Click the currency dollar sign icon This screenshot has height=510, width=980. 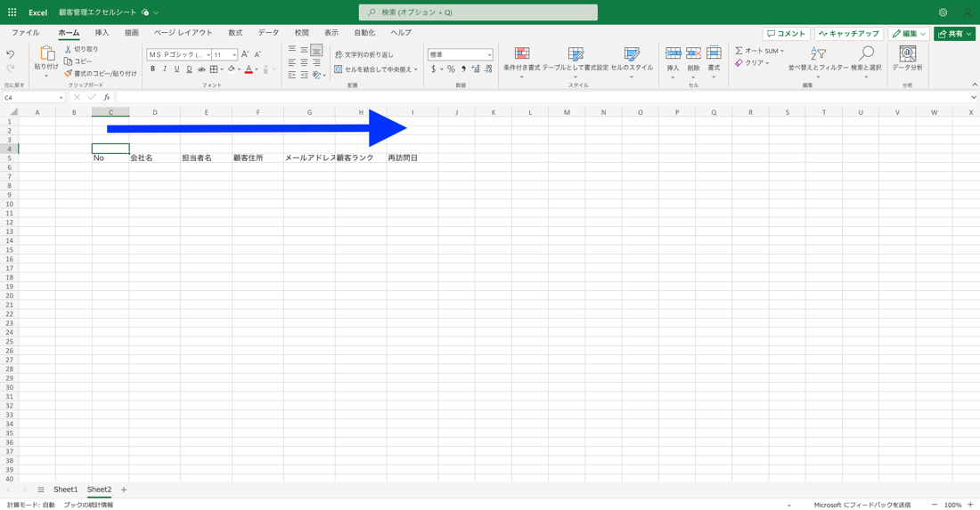click(x=433, y=69)
